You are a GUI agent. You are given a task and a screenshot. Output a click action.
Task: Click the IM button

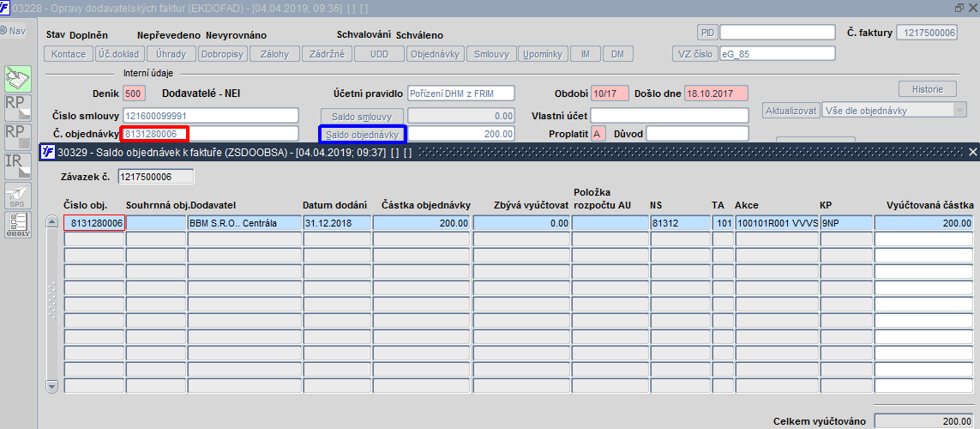coord(586,54)
